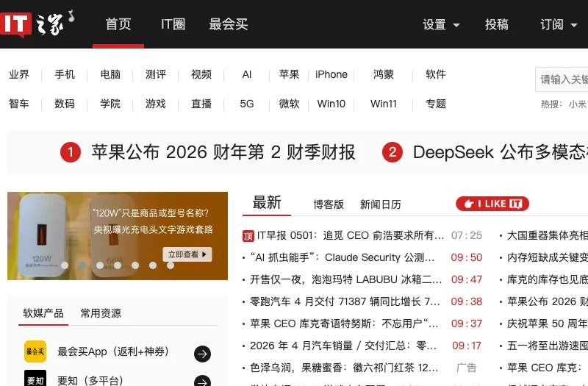This screenshot has height=386, width=588.
Task: Open the 业界 category
Action: click(19, 74)
